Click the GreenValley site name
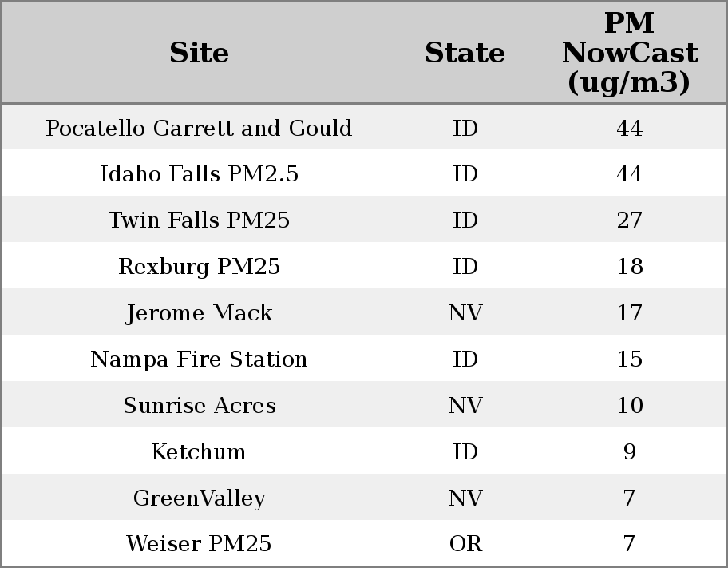Viewport: 728px width, 568px height. pyautogui.click(x=199, y=498)
